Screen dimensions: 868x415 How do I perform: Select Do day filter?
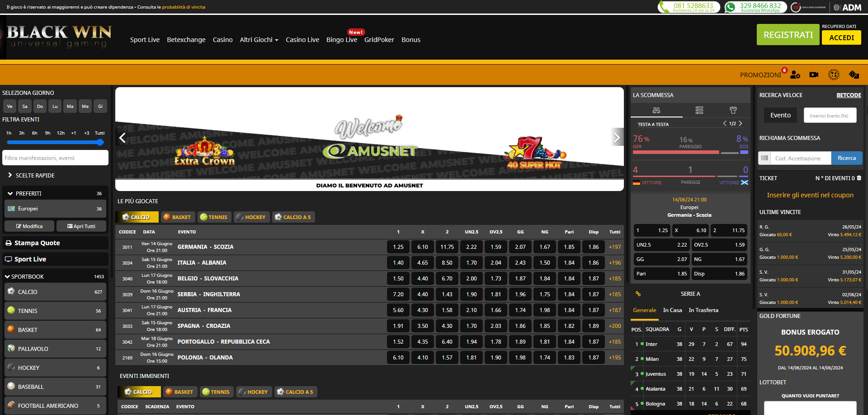tap(40, 107)
